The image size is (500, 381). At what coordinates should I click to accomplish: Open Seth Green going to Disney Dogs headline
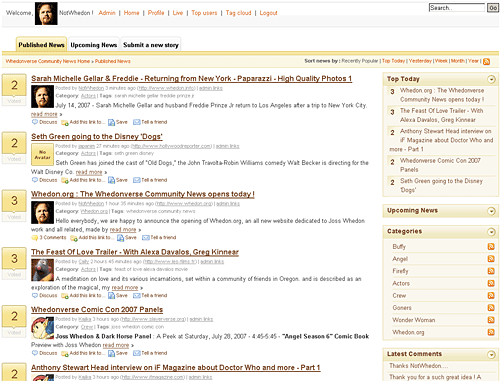(97, 136)
